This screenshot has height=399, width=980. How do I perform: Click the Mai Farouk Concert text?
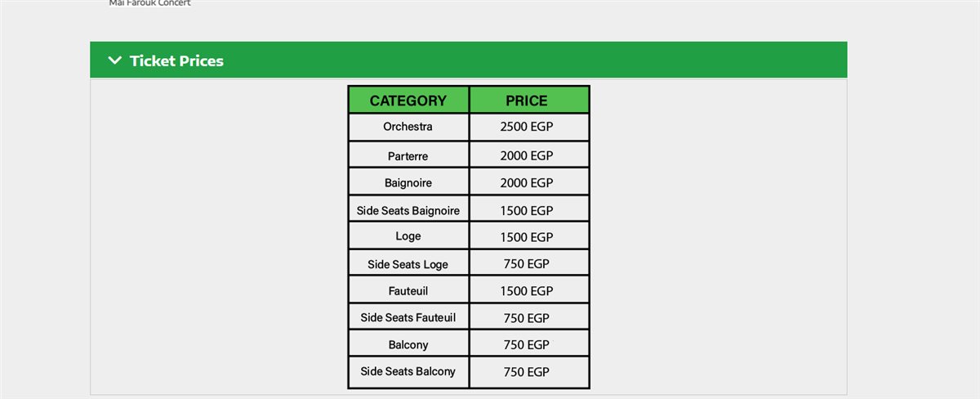(x=149, y=3)
